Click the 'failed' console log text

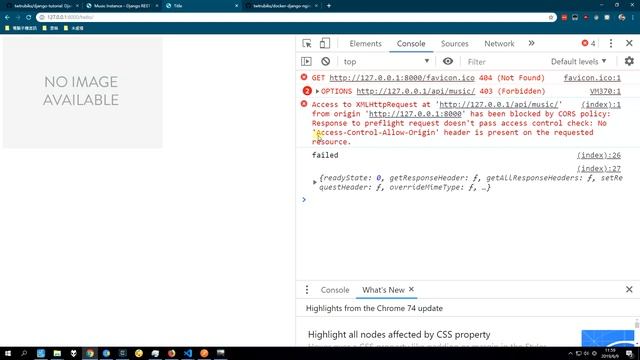pyautogui.click(x=325, y=155)
